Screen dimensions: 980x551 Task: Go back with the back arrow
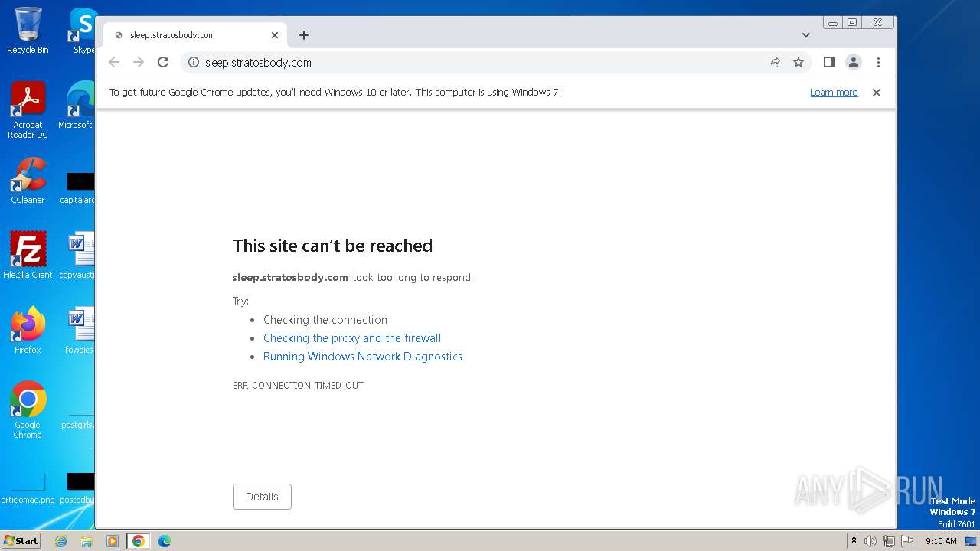pos(114,63)
